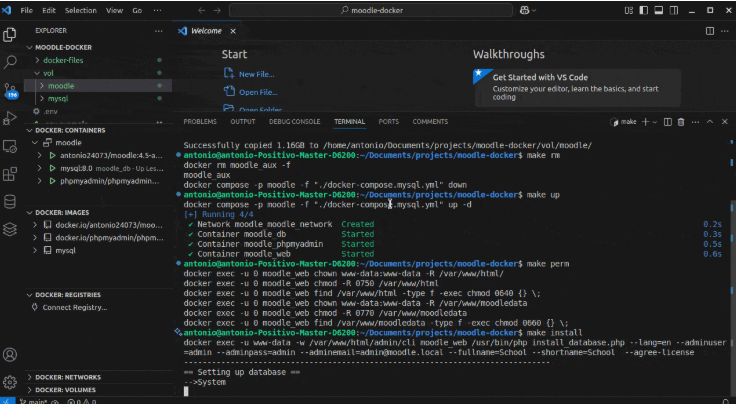Kill terminal with the trash icon
Image resolution: width=736 pixels, height=404 pixels.
coord(682,122)
